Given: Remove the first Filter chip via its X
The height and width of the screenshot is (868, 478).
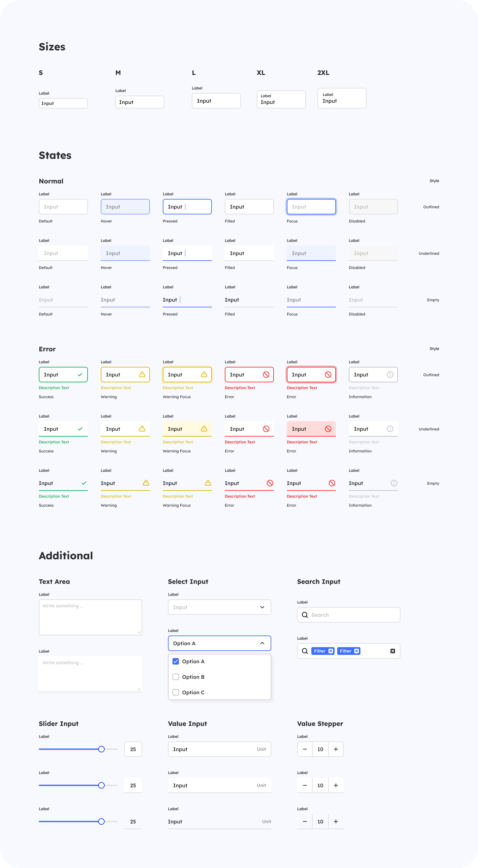Looking at the screenshot, I should pos(331,651).
